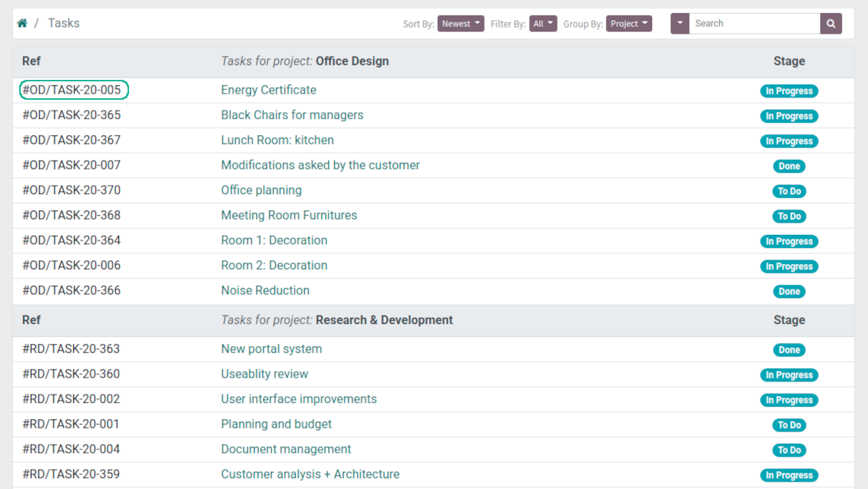Open the Energy Certificate task
The height and width of the screenshot is (489, 868).
tap(268, 90)
